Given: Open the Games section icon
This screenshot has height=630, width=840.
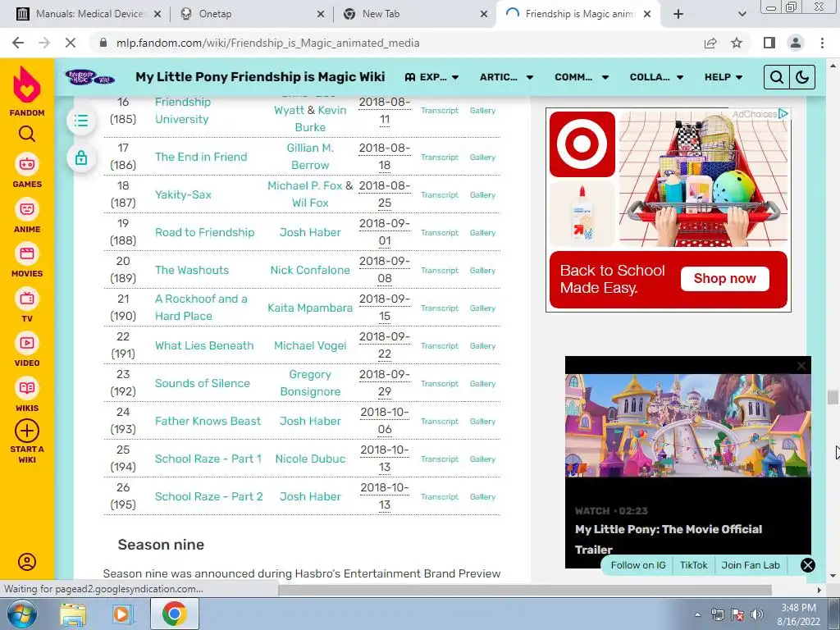Looking at the screenshot, I should pos(27,164).
